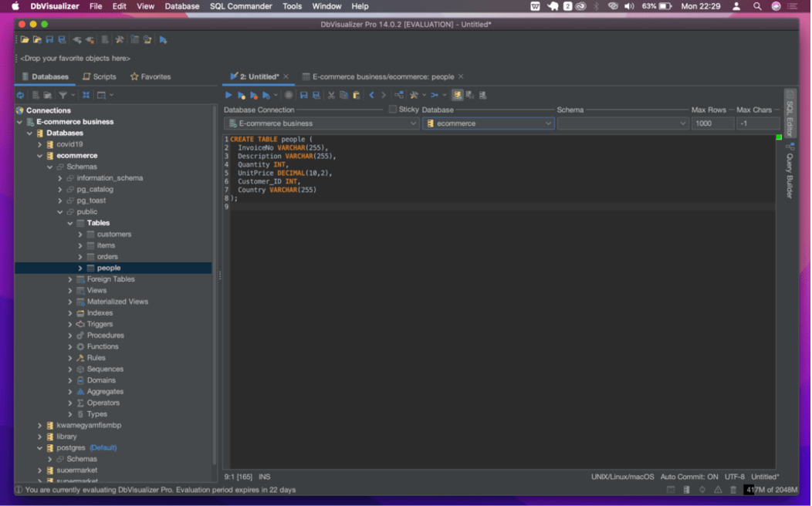This screenshot has width=812, height=506.
Task: Click the kwamegyamfismbp database entry
Action: point(89,425)
